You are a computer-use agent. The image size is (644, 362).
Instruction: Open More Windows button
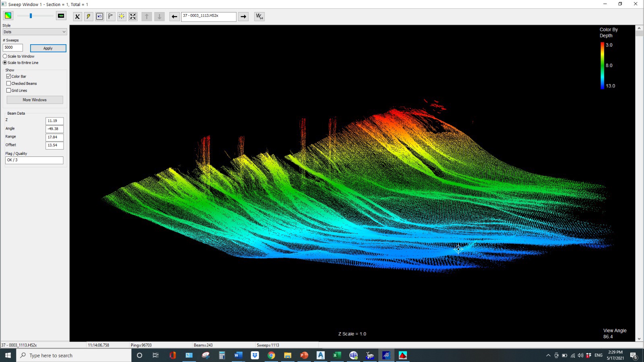35,100
